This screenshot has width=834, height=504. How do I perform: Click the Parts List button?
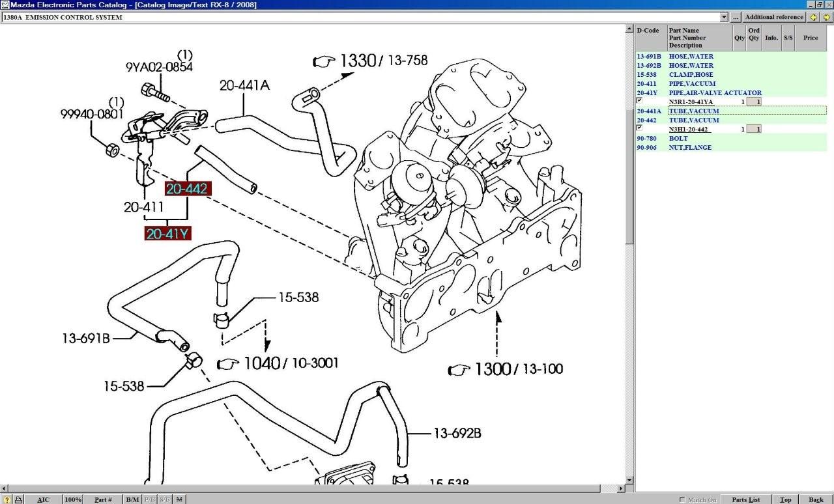click(x=745, y=499)
